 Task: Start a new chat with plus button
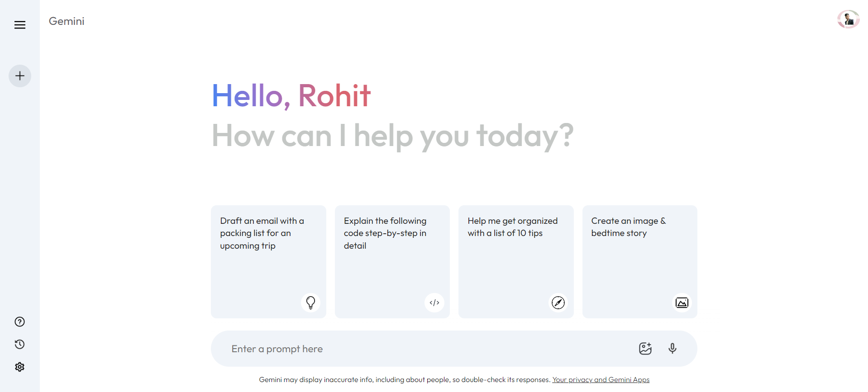[20, 76]
